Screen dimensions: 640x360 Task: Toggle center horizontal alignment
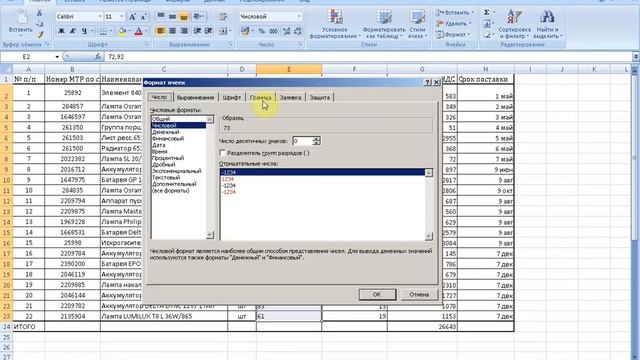[x=172, y=31]
